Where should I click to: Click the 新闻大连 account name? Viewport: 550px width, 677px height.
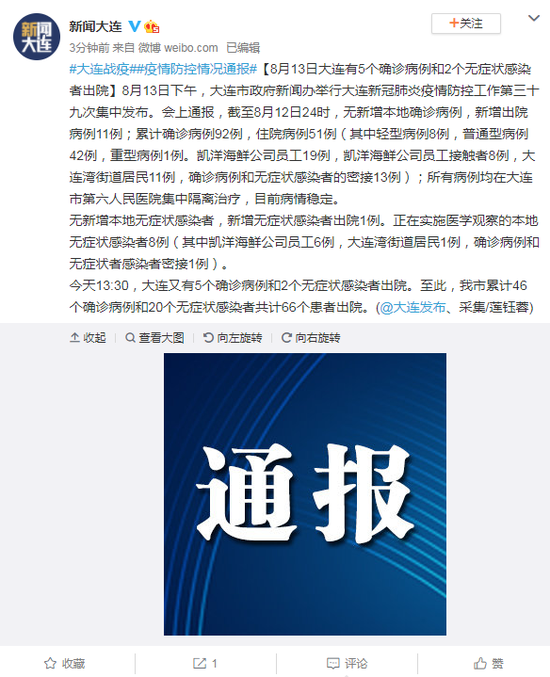[96, 26]
